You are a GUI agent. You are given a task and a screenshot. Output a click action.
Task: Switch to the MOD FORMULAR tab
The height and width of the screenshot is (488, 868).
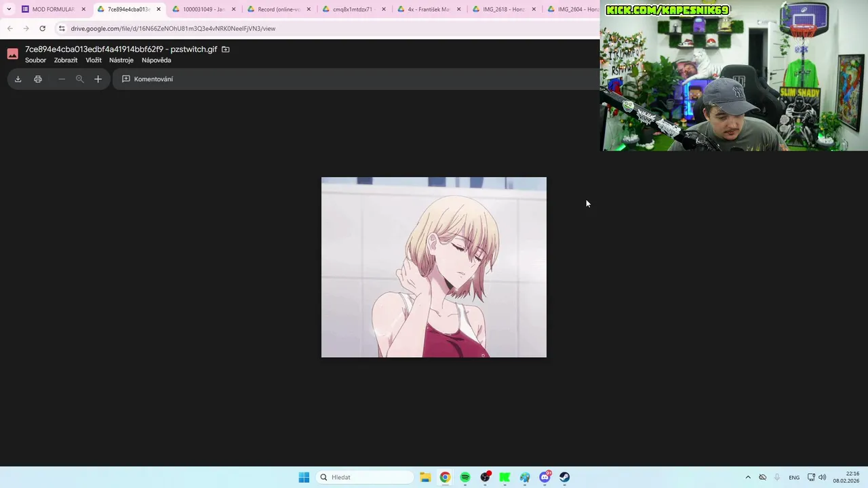[53, 9]
